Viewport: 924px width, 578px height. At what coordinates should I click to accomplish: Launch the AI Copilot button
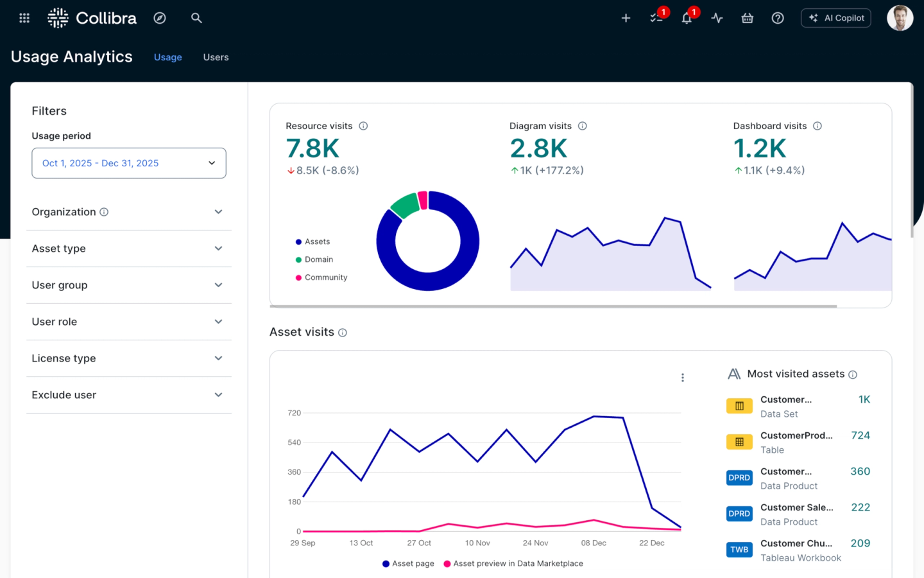[x=836, y=18]
